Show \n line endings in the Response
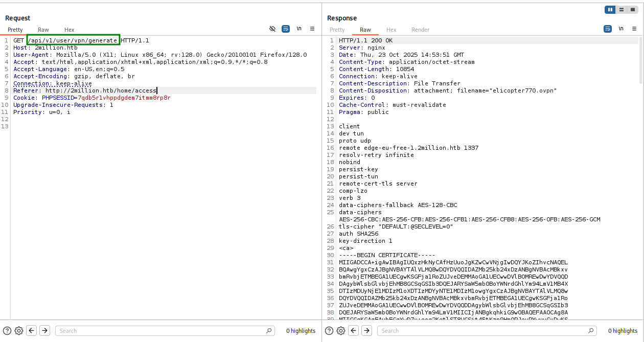 [620, 29]
